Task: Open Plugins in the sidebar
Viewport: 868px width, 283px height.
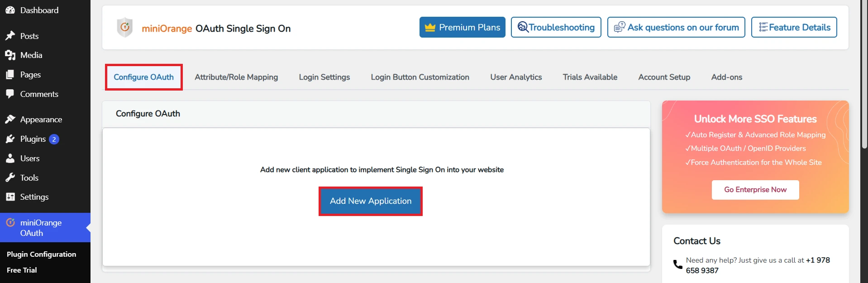Action: point(45,139)
